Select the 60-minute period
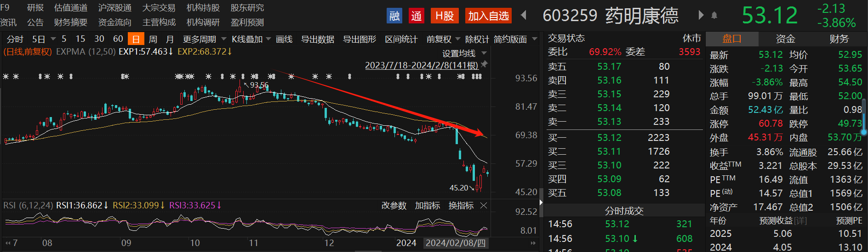The image size is (868, 252). click(x=118, y=39)
